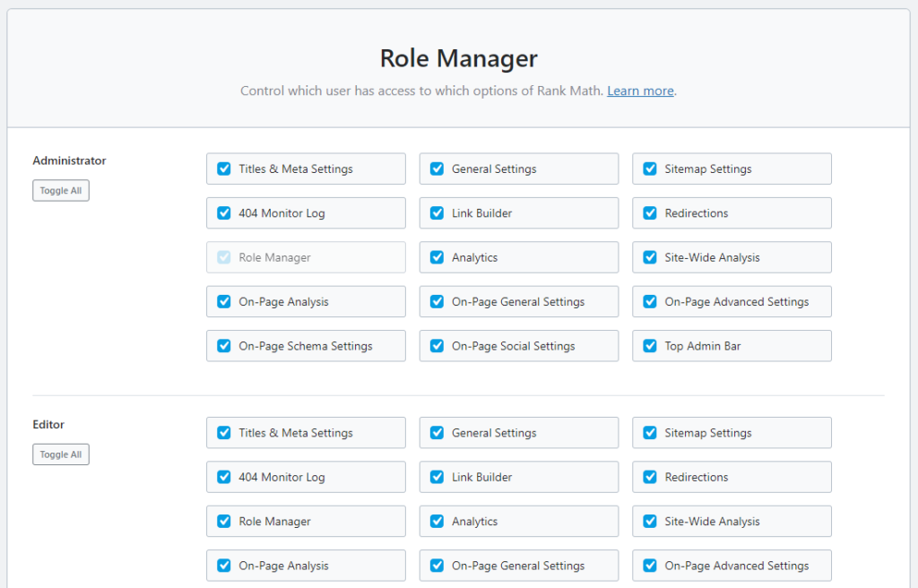Toggle Editor Analytics checkbox

point(437,522)
